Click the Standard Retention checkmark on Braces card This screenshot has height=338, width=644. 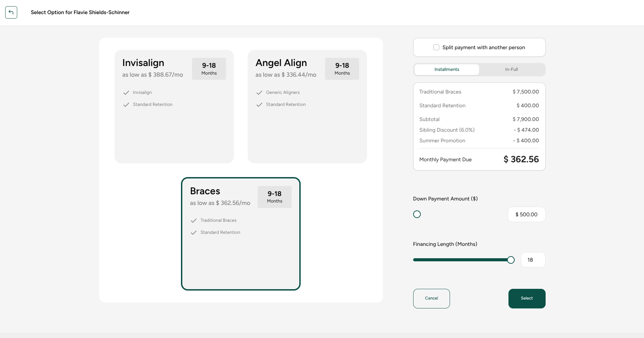pos(194,232)
